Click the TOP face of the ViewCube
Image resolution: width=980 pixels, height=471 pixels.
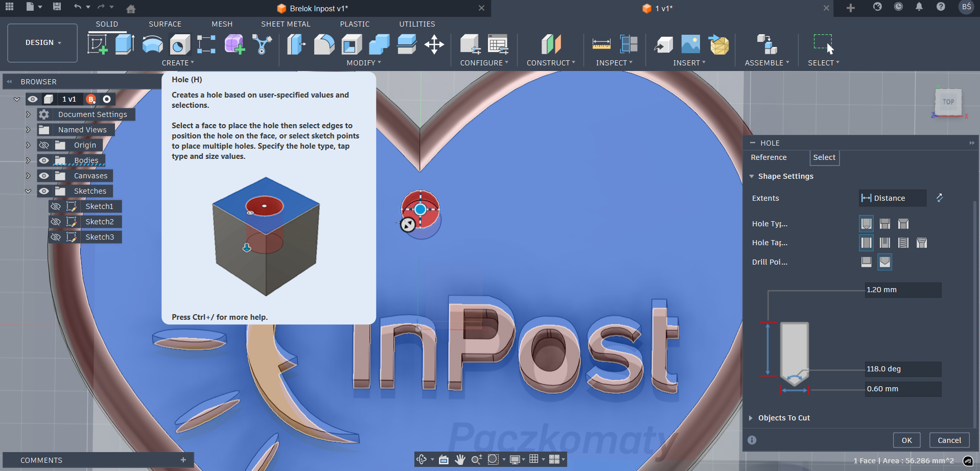pyautogui.click(x=948, y=102)
